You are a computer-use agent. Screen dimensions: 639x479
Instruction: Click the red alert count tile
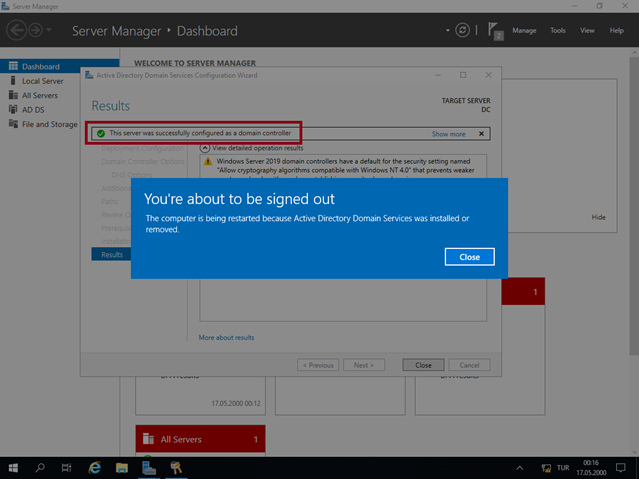pos(523,291)
